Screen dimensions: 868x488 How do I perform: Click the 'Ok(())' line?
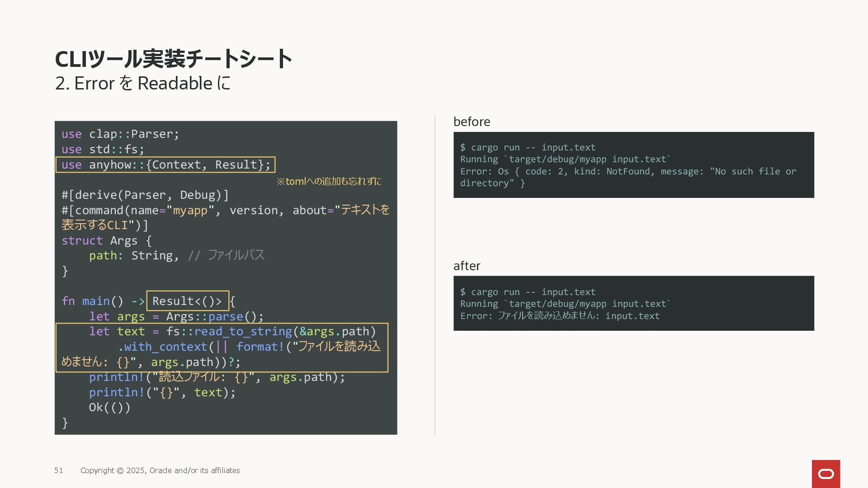[110, 408]
